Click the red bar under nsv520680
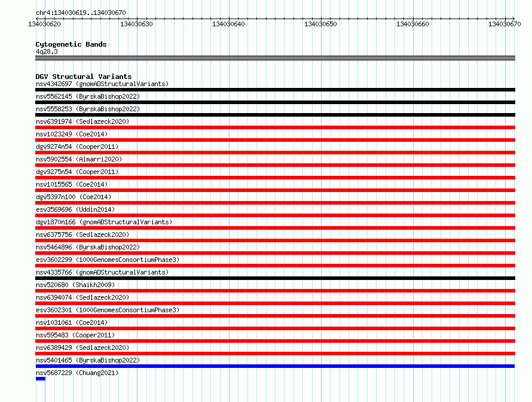The height and width of the screenshot is (402, 532). (275, 291)
